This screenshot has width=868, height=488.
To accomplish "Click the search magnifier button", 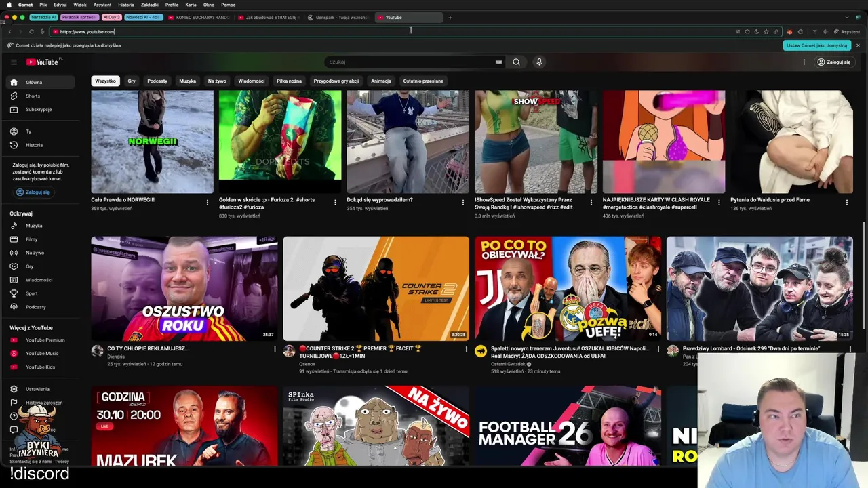I will (x=516, y=62).
